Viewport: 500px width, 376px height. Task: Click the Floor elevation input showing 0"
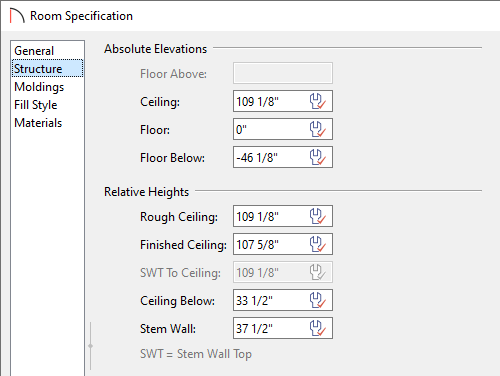coord(283,129)
